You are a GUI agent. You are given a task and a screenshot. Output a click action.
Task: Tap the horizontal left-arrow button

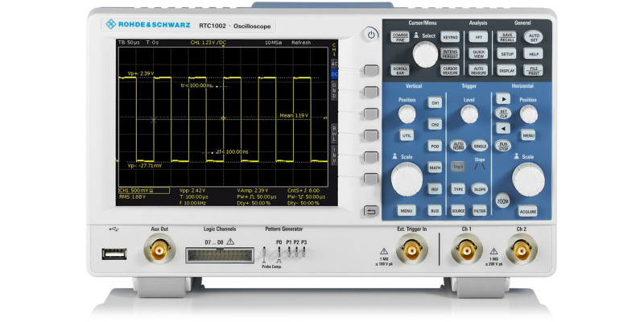[x=503, y=128]
